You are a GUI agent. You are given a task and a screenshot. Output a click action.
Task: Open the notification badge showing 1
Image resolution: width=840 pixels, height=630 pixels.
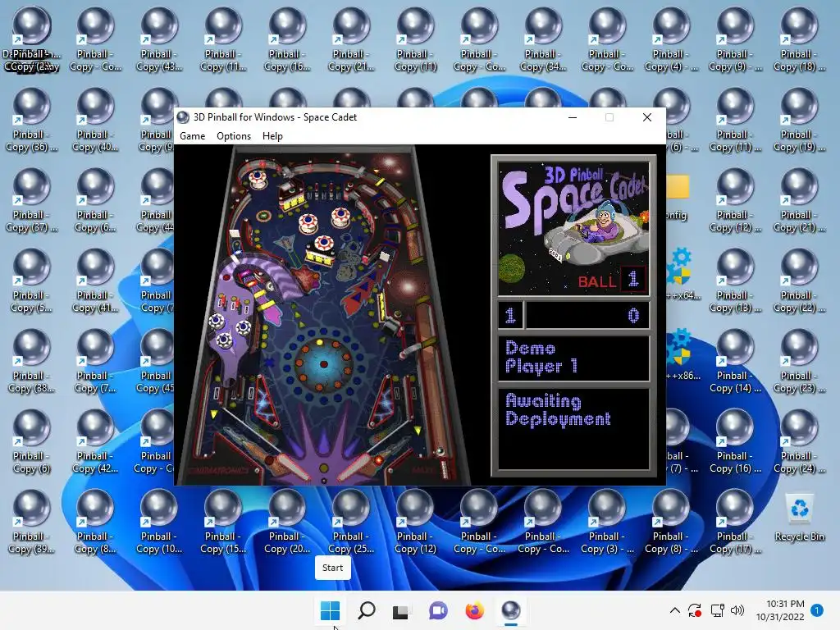(x=817, y=610)
